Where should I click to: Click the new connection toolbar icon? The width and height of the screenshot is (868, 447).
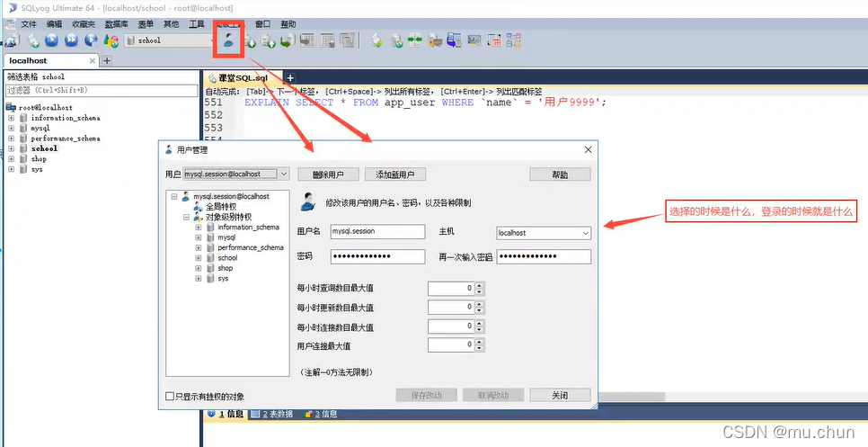click(x=13, y=40)
